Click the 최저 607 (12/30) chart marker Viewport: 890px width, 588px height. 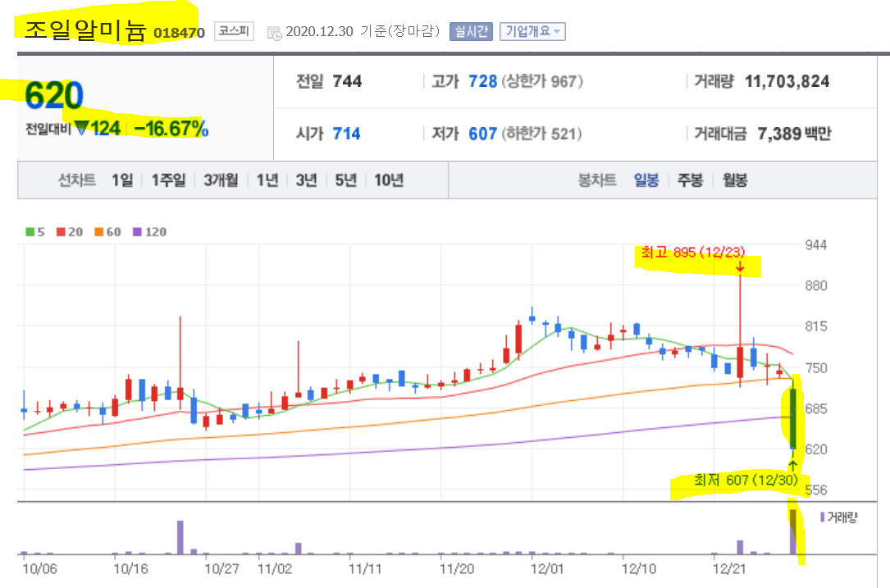pos(746,481)
